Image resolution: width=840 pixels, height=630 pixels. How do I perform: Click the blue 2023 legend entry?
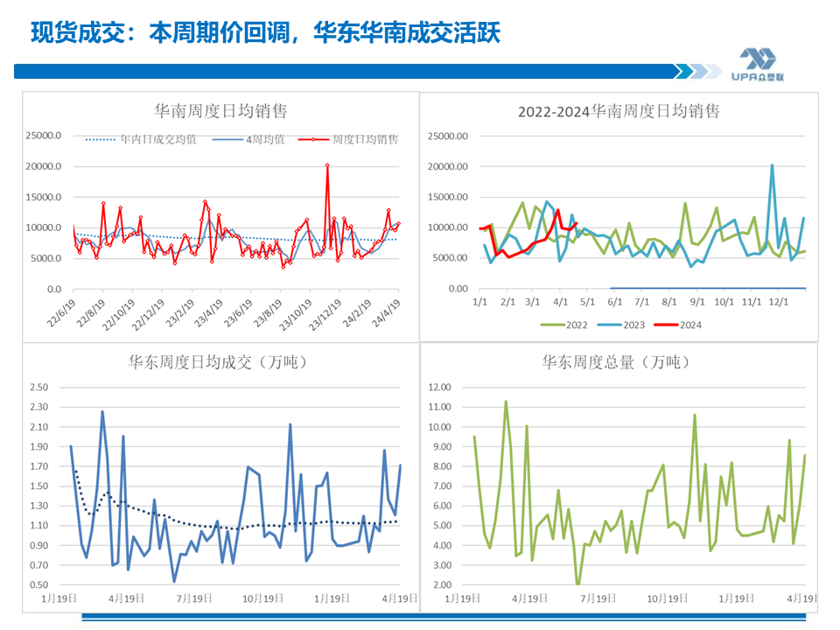[x=621, y=325]
